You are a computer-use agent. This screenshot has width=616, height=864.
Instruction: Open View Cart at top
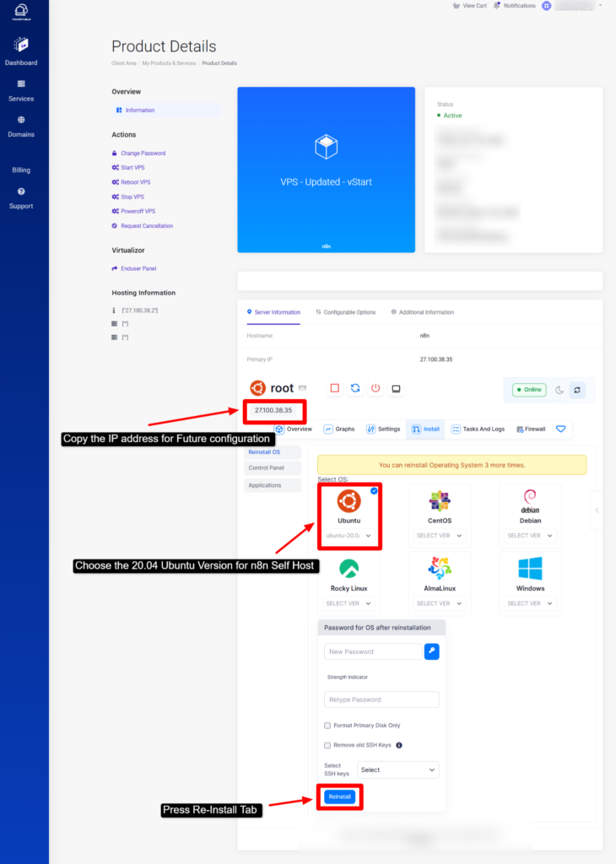point(470,6)
